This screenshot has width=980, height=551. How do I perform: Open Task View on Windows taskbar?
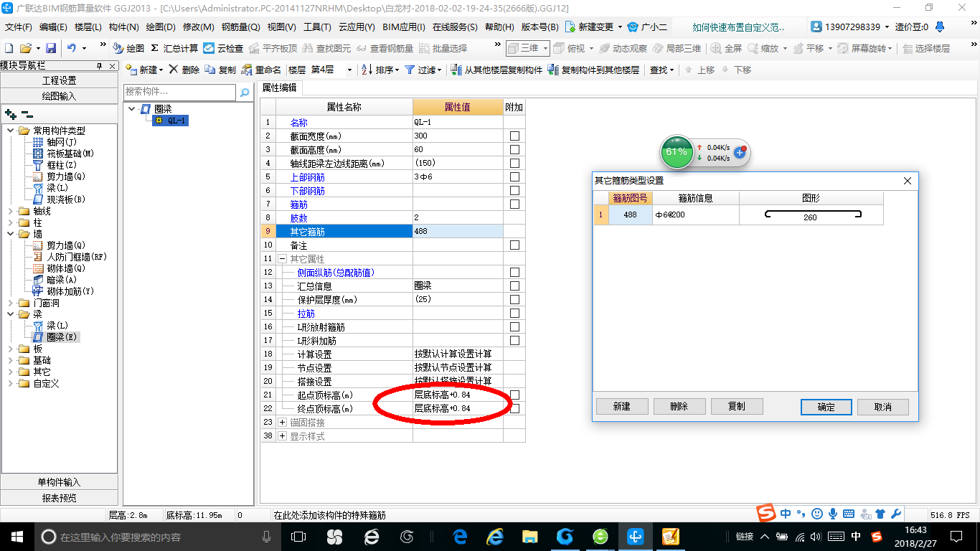[298, 537]
